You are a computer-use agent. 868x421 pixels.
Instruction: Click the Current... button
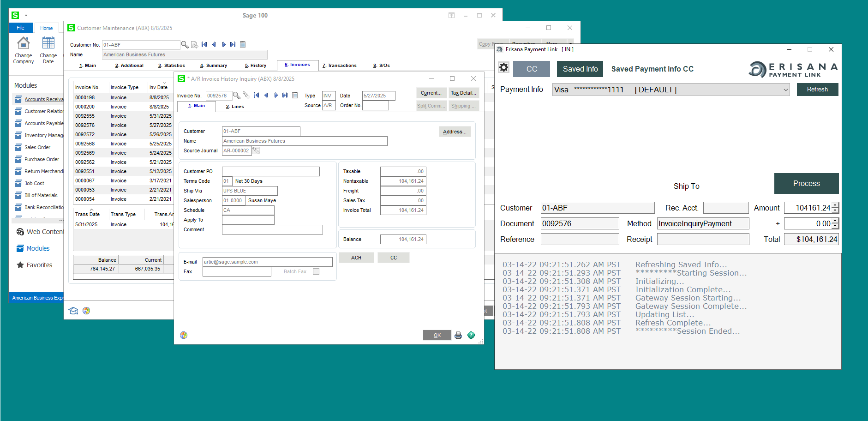pos(431,93)
